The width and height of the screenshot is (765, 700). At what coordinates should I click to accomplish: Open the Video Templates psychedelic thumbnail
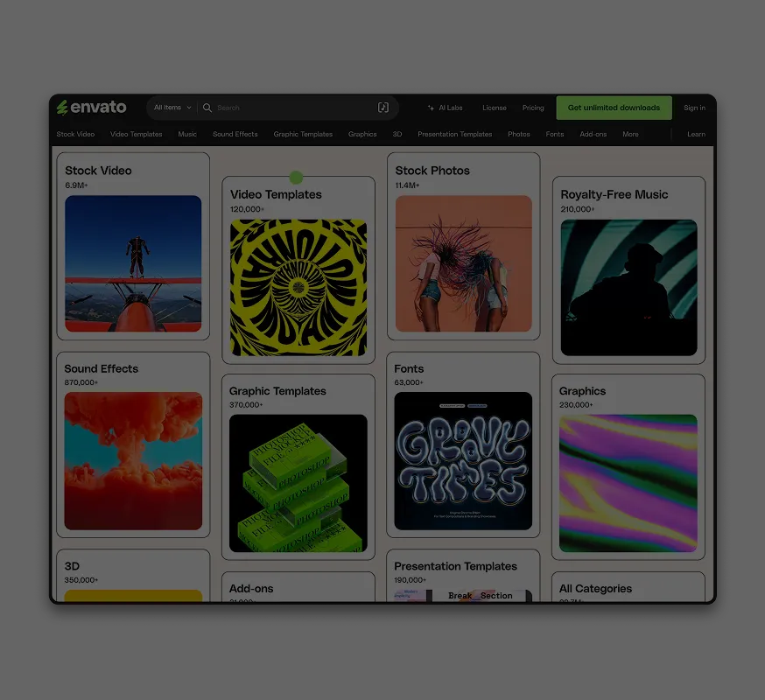298,287
